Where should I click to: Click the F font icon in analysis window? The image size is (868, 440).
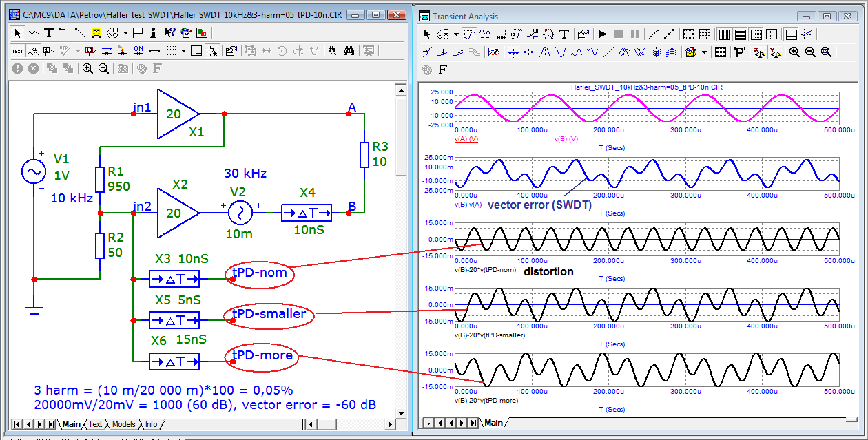442,69
